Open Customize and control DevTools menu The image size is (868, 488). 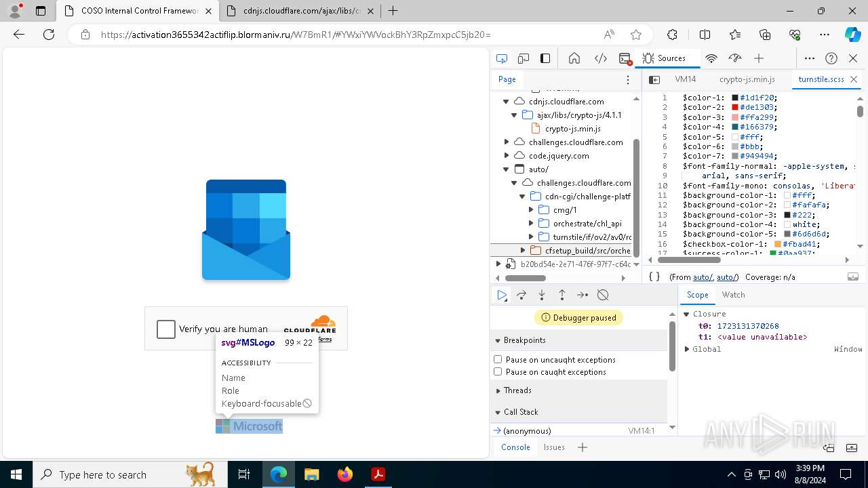point(810,58)
